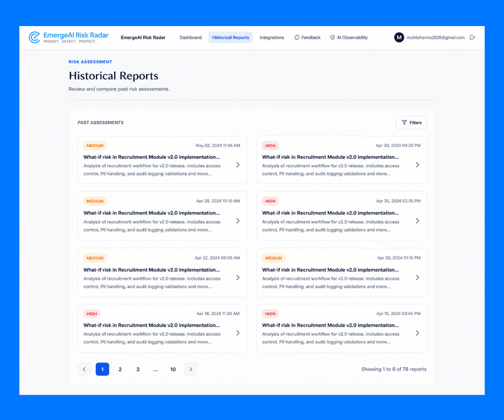Click the May 02 report title text
Screen dimensions: 504x420
click(152, 157)
